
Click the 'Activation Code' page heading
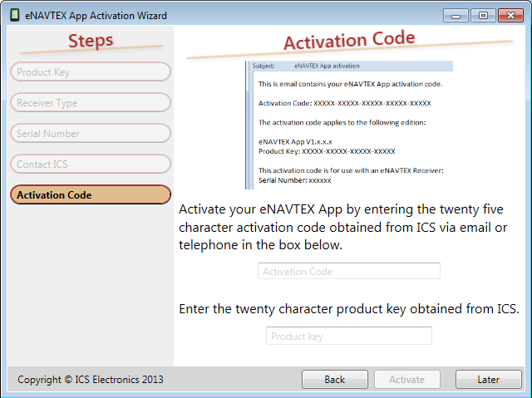349,41
